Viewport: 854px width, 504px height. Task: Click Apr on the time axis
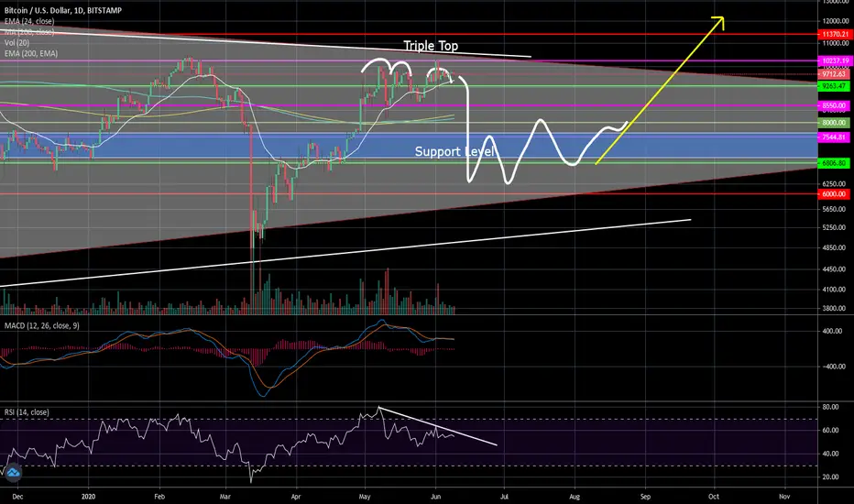(296, 497)
